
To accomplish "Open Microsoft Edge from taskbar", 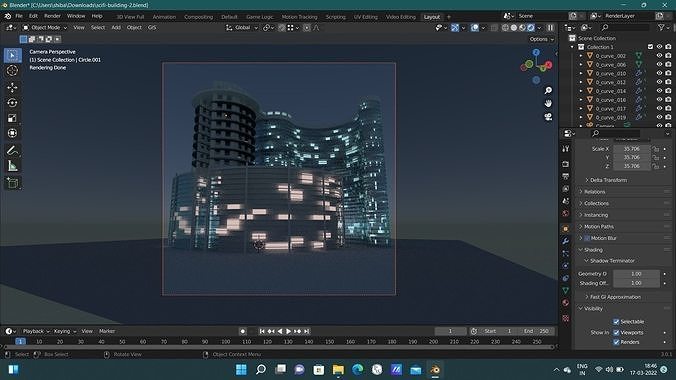I will point(357,370).
